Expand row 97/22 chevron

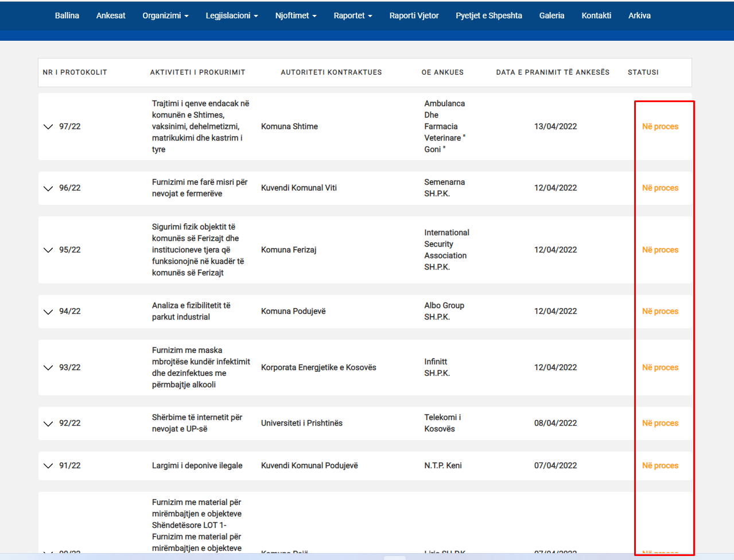coord(48,127)
